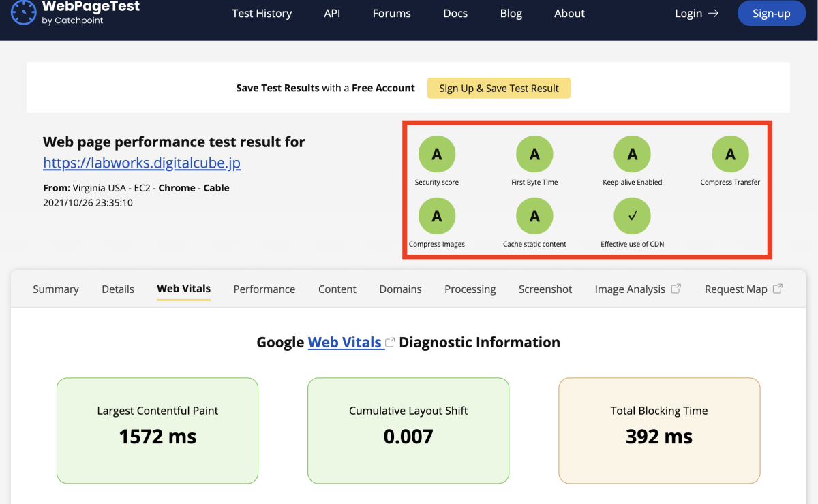The image size is (818, 504).
Task: Switch to the Content tab
Action: click(x=337, y=289)
